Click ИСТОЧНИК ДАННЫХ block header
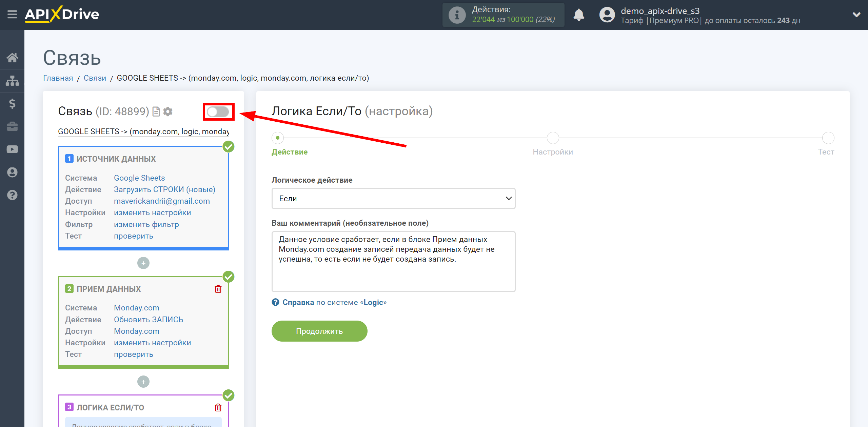Image resolution: width=868 pixels, height=427 pixels. click(x=116, y=159)
